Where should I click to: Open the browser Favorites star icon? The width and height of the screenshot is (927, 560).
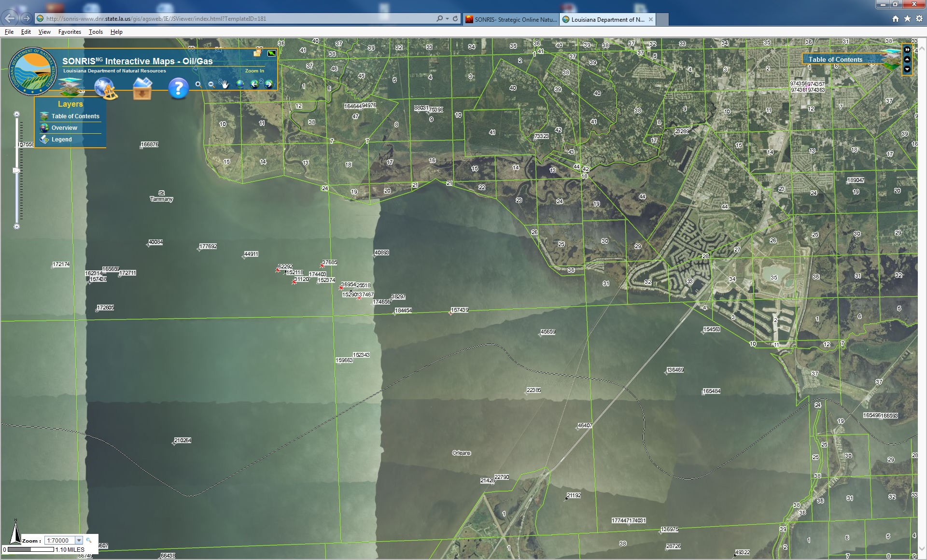click(x=907, y=18)
